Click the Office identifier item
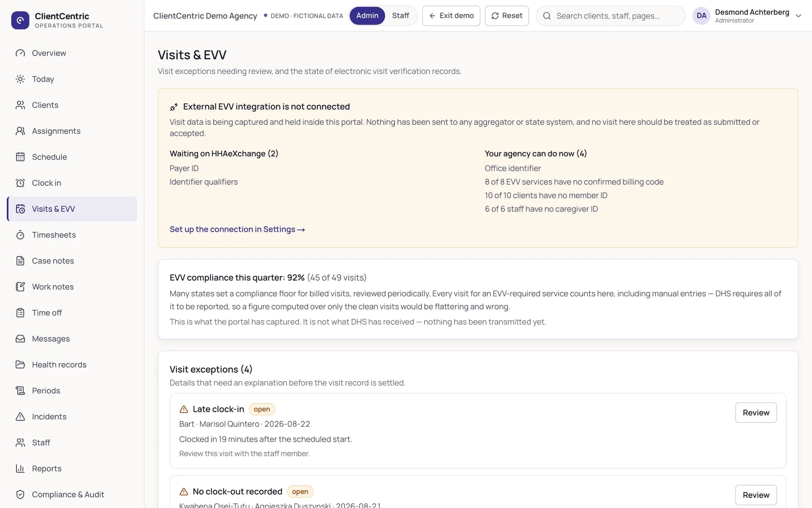This screenshot has width=812, height=508. pyautogui.click(x=513, y=168)
